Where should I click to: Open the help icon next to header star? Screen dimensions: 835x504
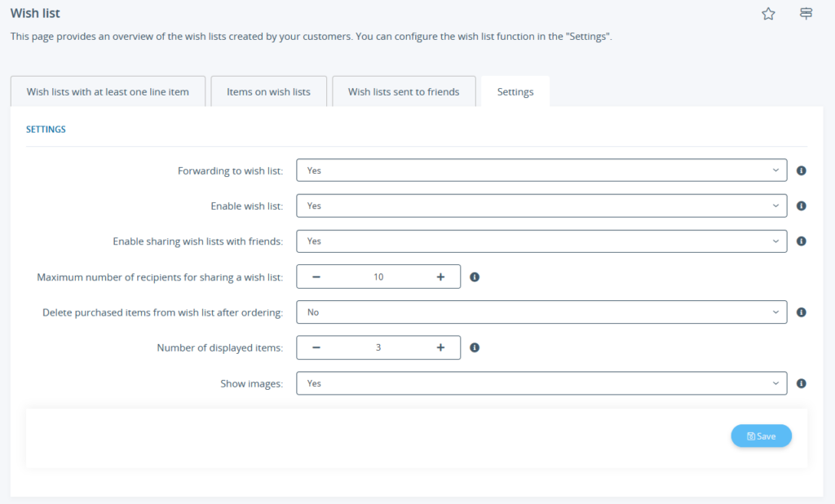point(806,14)
